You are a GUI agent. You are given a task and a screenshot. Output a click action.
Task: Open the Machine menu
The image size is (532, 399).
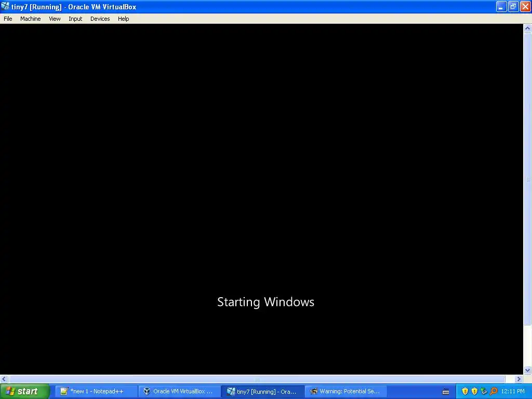tap(30, 19)
